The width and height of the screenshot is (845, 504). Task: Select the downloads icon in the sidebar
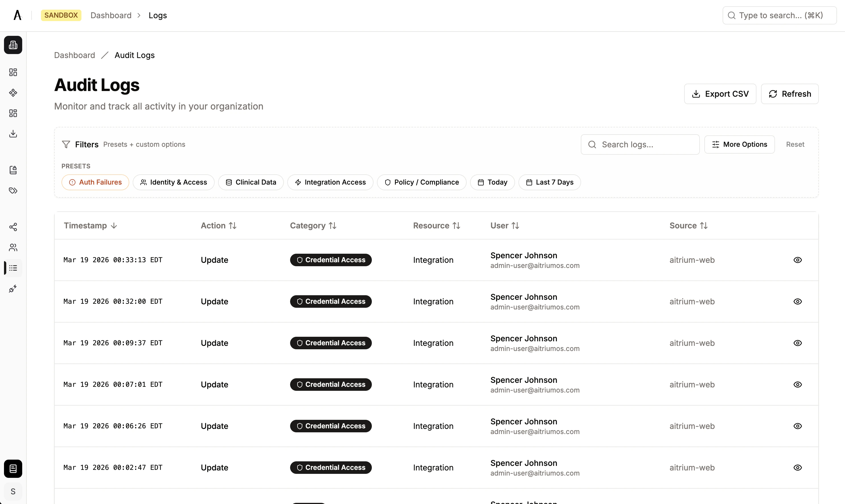click(x=13, y=133)
